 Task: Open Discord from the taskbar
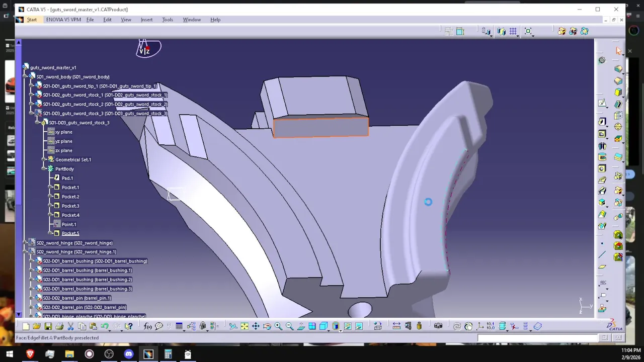(129, 354)
